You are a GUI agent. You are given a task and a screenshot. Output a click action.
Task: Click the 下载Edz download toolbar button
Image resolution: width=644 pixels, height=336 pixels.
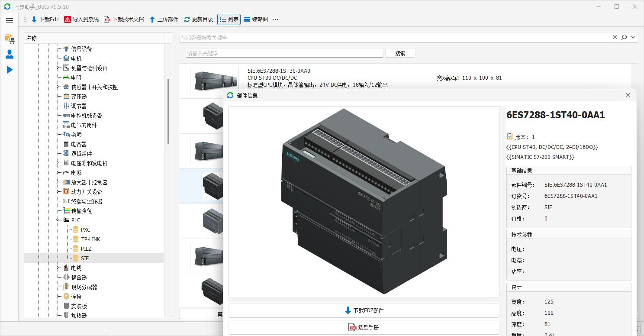tap(45, 19)
